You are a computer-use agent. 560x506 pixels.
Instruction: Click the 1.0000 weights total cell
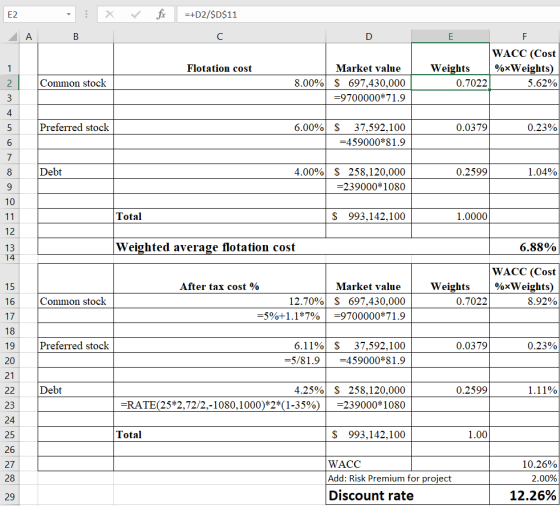pos(450,216)
